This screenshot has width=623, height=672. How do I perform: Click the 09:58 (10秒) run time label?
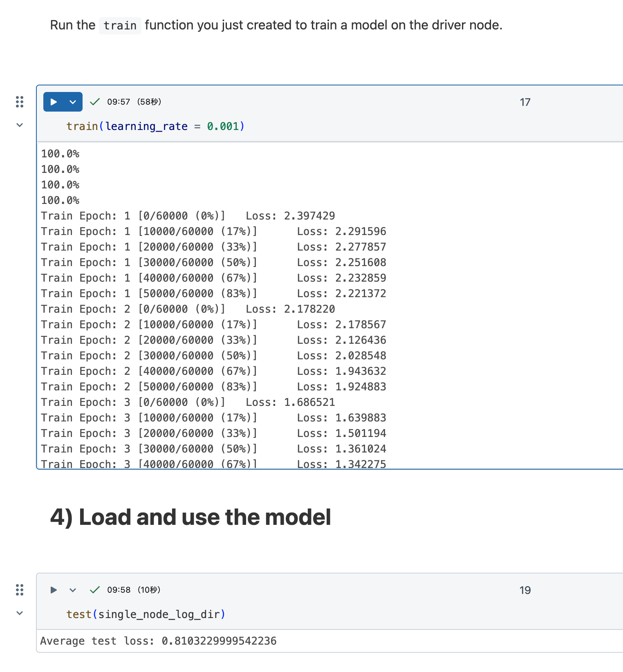(134, 590)
